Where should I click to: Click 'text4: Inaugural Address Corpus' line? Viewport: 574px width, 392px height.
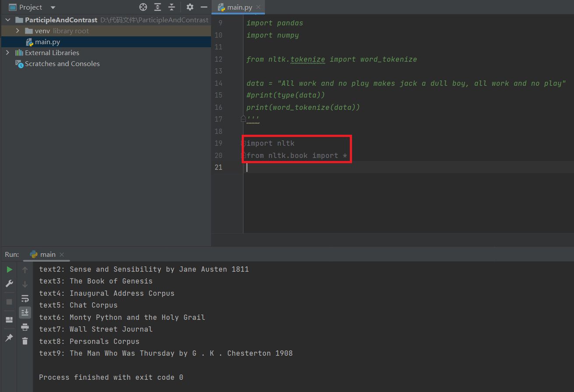(x=107, y=293)
